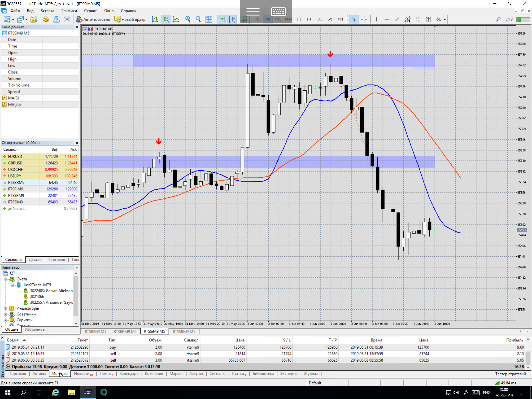The width and height of the screenshot is (532, 399).
Task: Open the objects dropdown arrow in toolbar
Action: [445, 19]
